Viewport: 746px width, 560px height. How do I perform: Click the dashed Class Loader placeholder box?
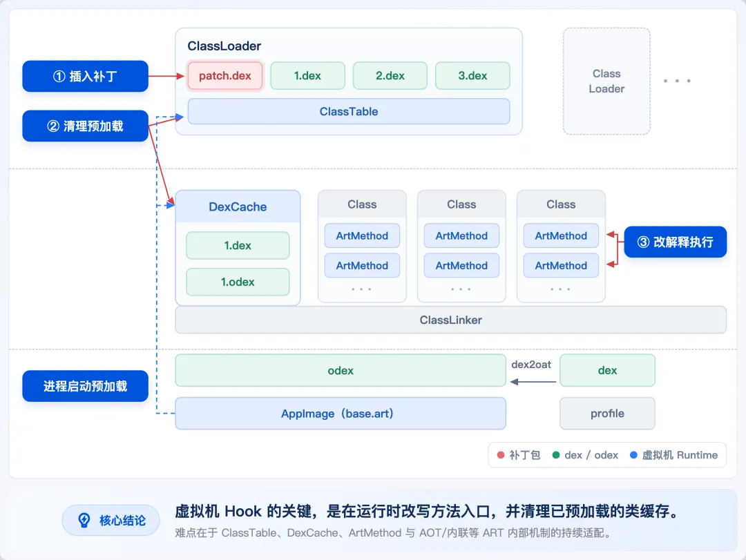click(x=606, y=81)
